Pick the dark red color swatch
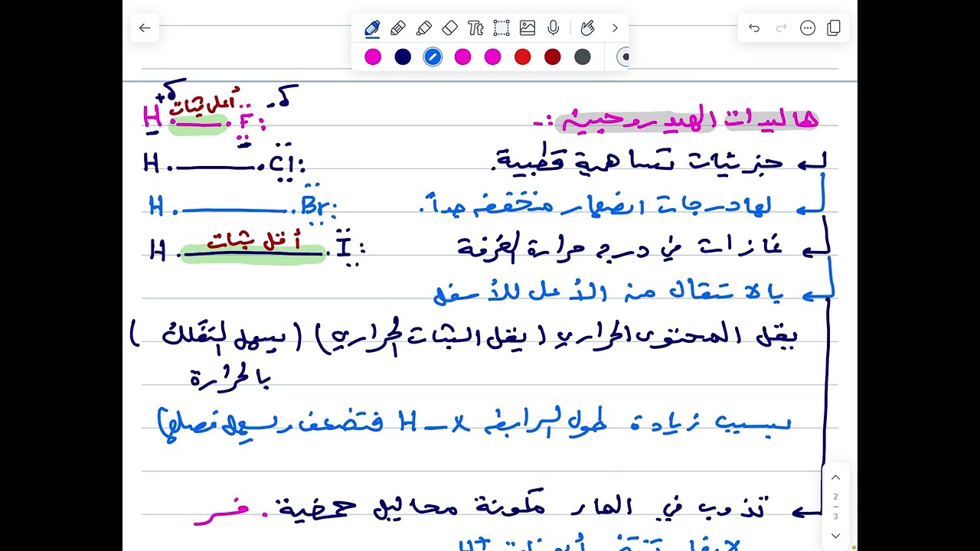Image resolution: width=980 pixels, height=551 pixels. [552, 57]
